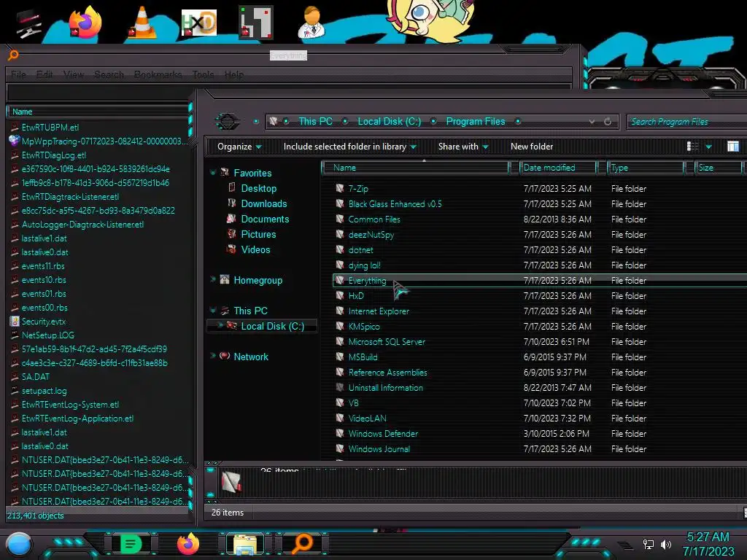Click New folder button

[x=532, y=146]
